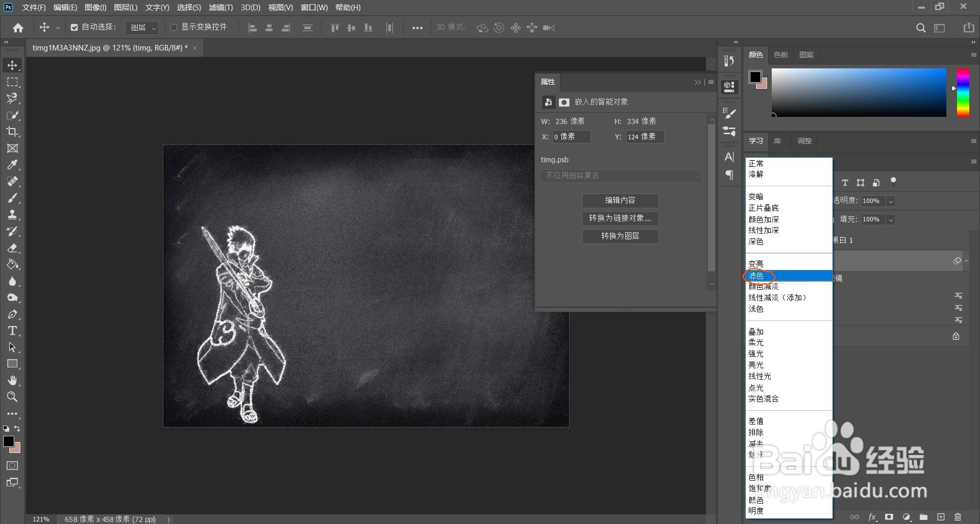
Task: Open the fx layer style menu
Action: pos(872,517)
